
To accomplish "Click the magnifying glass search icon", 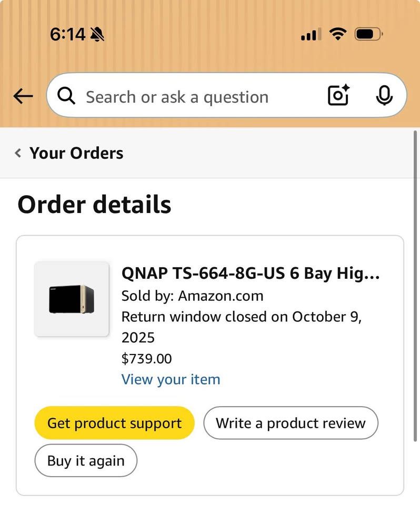I will tap(66, 96).
